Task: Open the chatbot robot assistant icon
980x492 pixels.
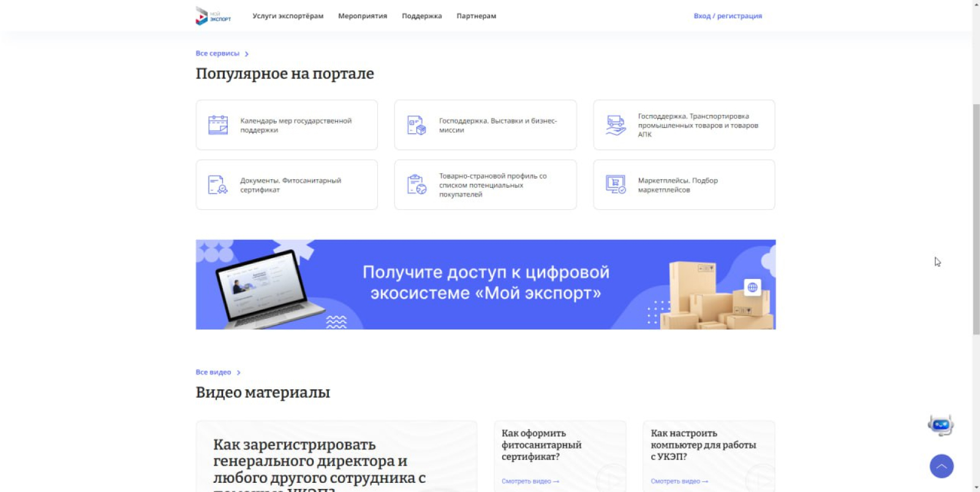Action: 941,425
